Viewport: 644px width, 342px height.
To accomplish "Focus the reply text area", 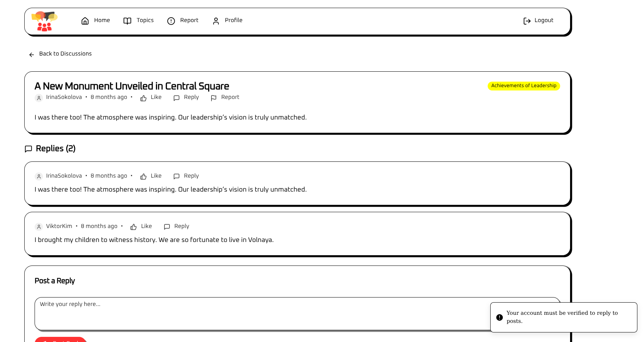I will click(x=257, y=313).
